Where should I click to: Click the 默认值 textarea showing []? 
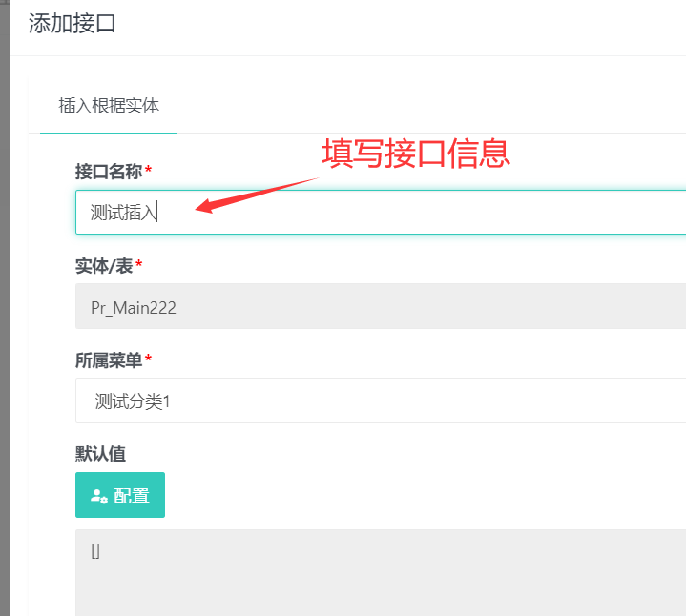click(381, 573)
